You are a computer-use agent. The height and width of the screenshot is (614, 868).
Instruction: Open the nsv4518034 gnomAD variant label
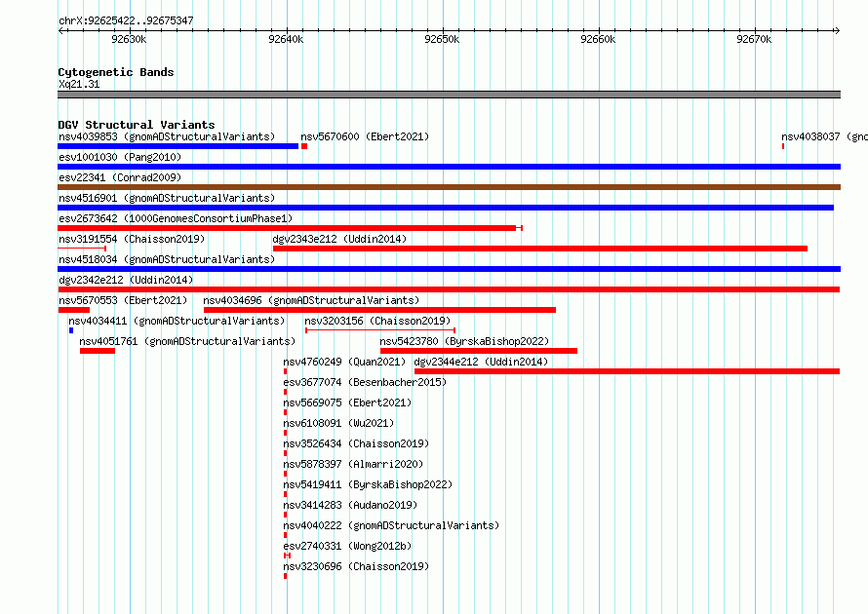click(x=167, y=259)
